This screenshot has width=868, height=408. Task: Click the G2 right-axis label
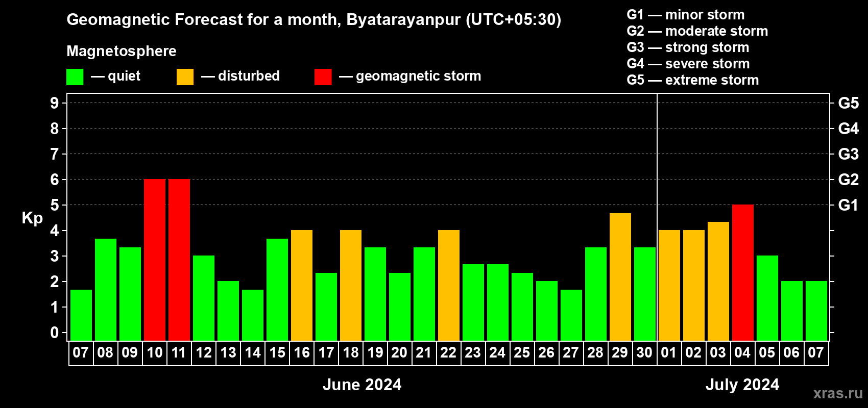click(849, 180)
